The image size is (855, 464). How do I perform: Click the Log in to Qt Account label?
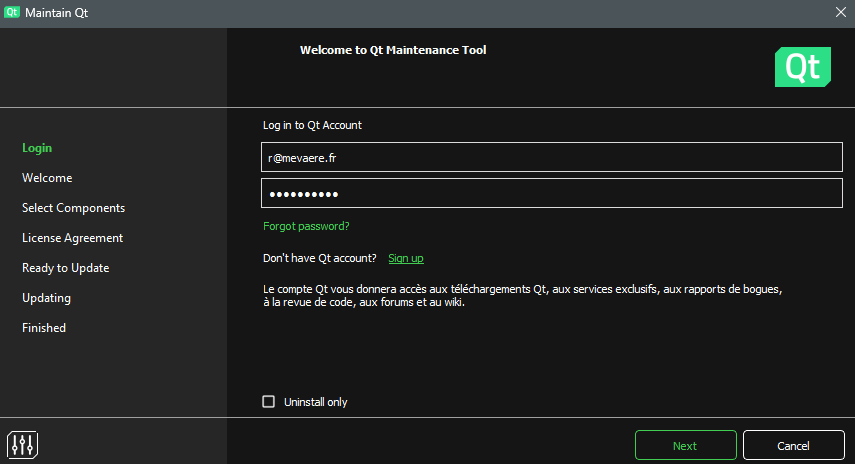pos(312,125)
